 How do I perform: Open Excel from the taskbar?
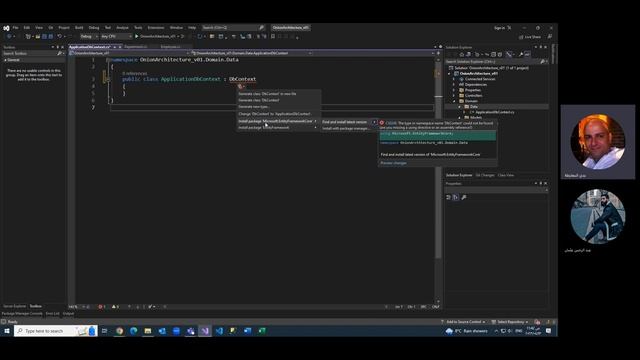coord(262,331)
